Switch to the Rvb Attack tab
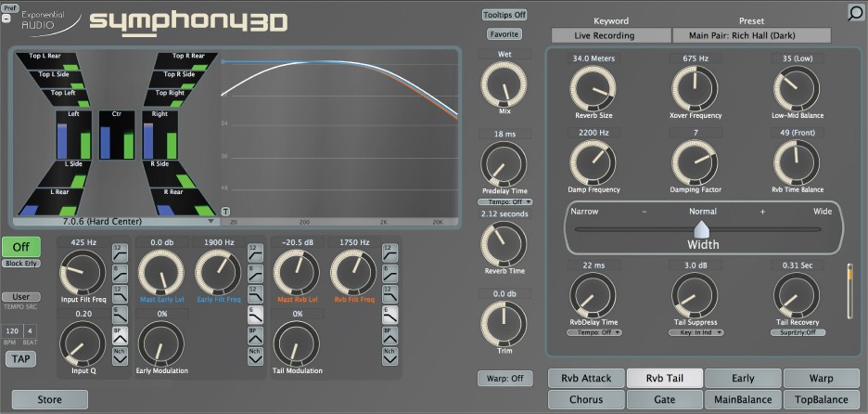 (586, 379)
